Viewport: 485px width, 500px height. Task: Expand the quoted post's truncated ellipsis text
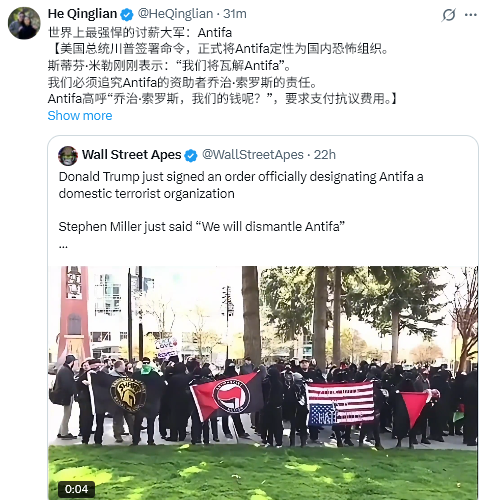click(x=63, y=246)
